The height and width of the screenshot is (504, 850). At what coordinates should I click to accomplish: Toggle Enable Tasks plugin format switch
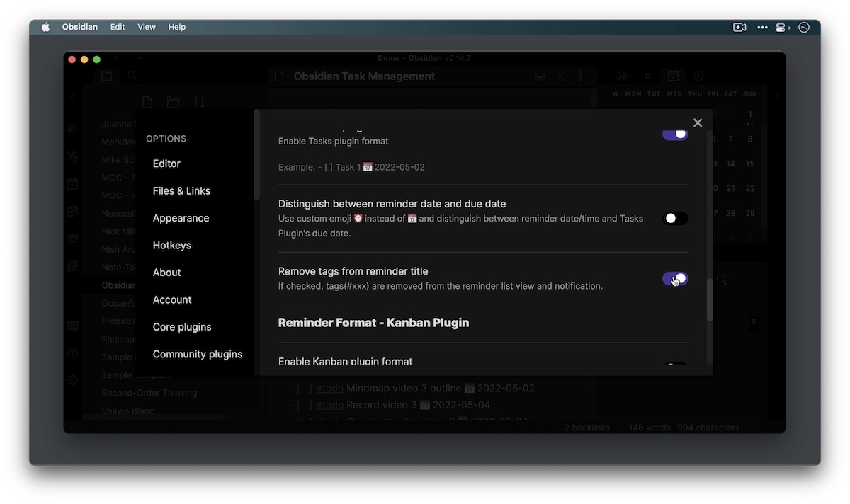(x=675, y=134)
